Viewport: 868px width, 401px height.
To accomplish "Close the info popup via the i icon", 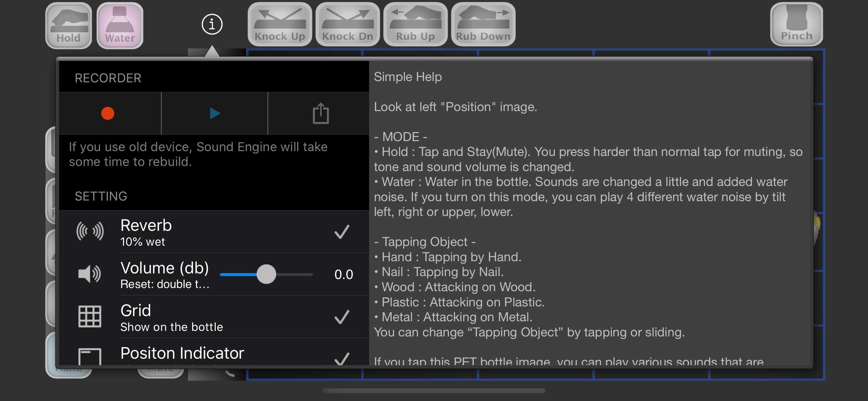I will click(212, 24).
